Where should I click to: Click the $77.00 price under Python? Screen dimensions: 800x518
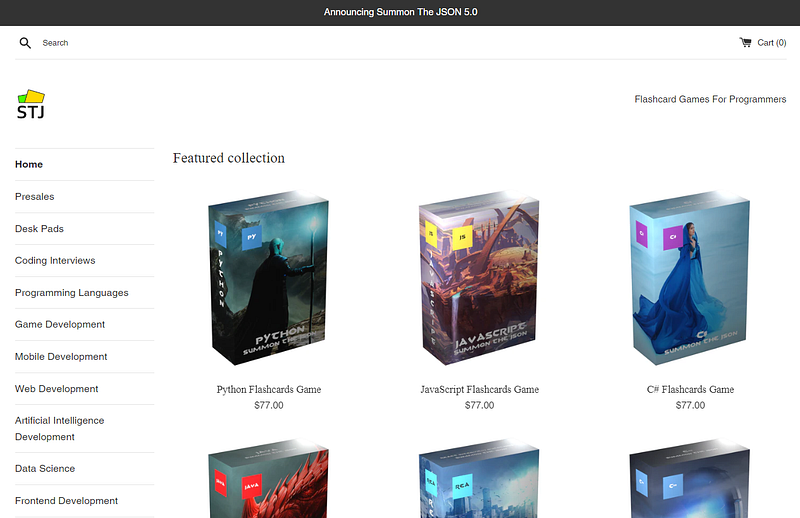click(269, 405)
